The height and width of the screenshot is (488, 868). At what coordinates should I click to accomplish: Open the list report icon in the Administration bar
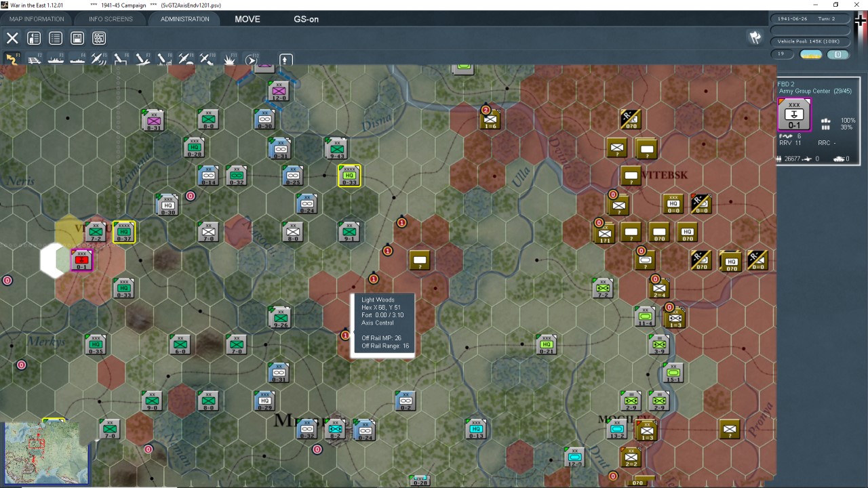[56, 38]
